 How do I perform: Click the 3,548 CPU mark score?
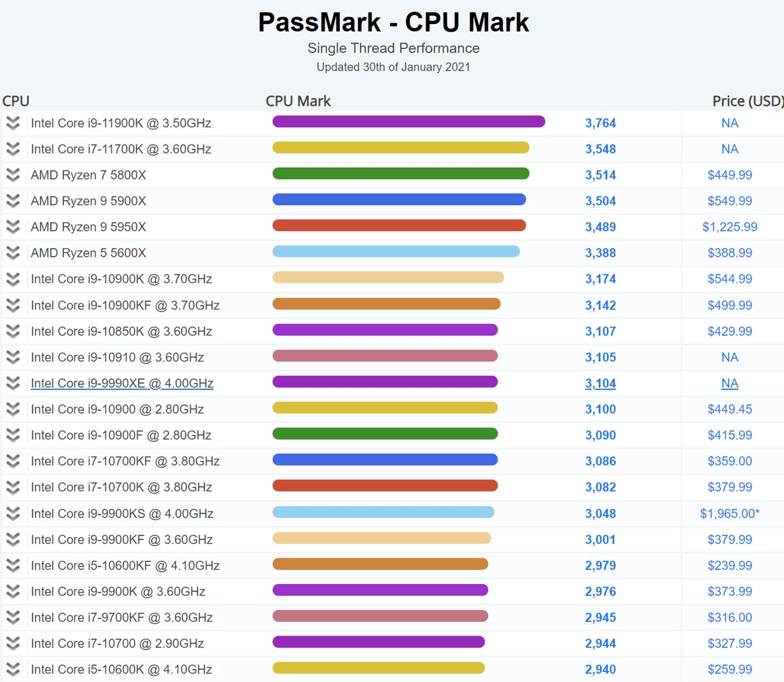tap(600, 149)
